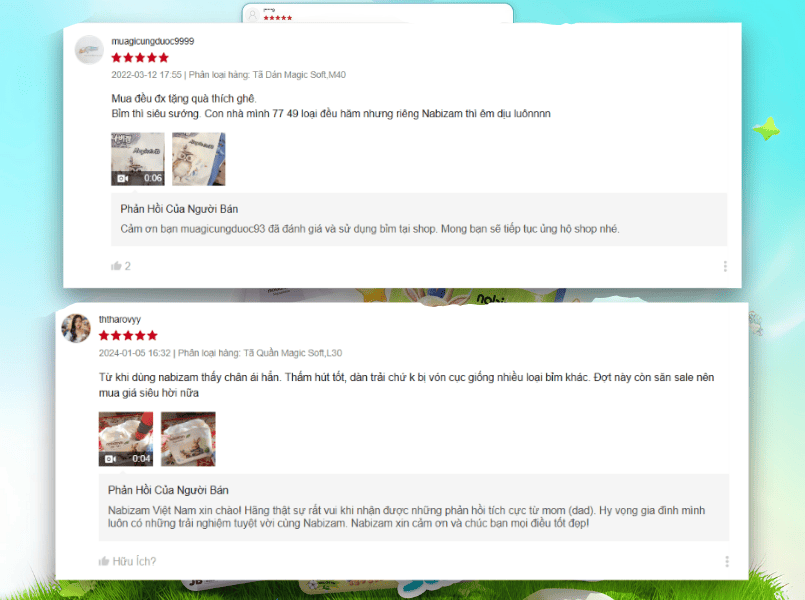
Task: Click five-star rating of muagicungduoc9999
Action: [x=140, y=57]
